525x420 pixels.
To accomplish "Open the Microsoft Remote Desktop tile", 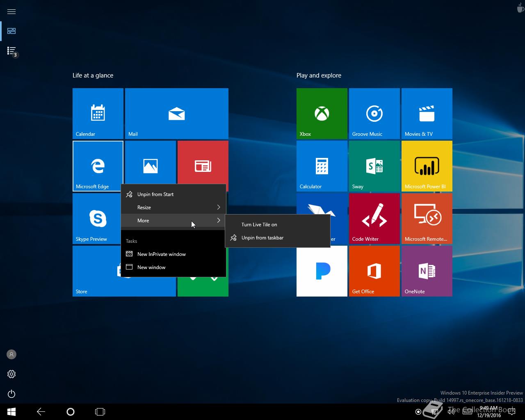I will [427, 219].
